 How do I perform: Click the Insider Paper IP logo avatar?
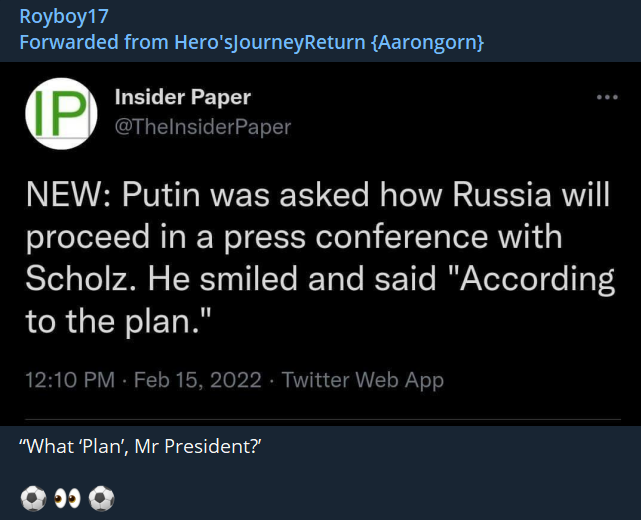pos(60,112)
